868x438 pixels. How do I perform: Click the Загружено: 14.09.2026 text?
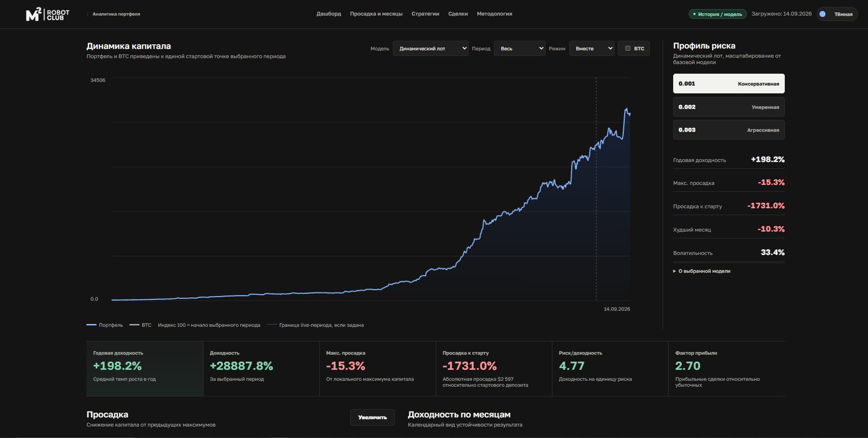coord(782,14)
